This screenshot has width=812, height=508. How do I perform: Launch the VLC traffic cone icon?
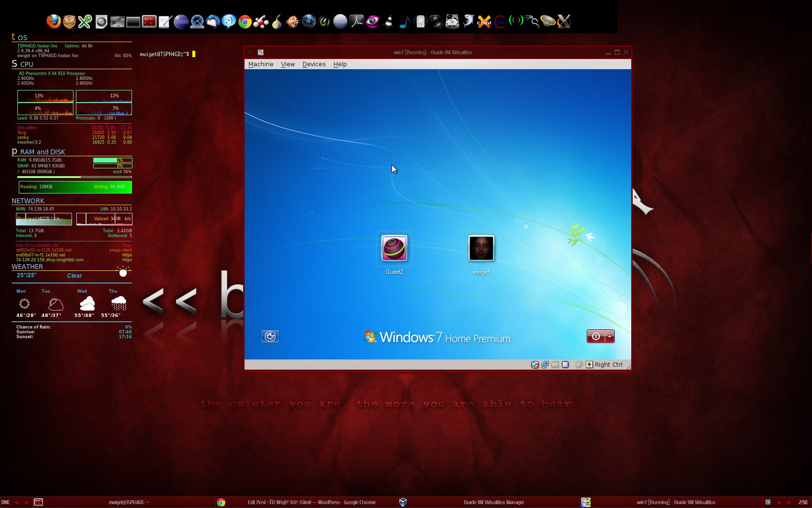(388, 22)
